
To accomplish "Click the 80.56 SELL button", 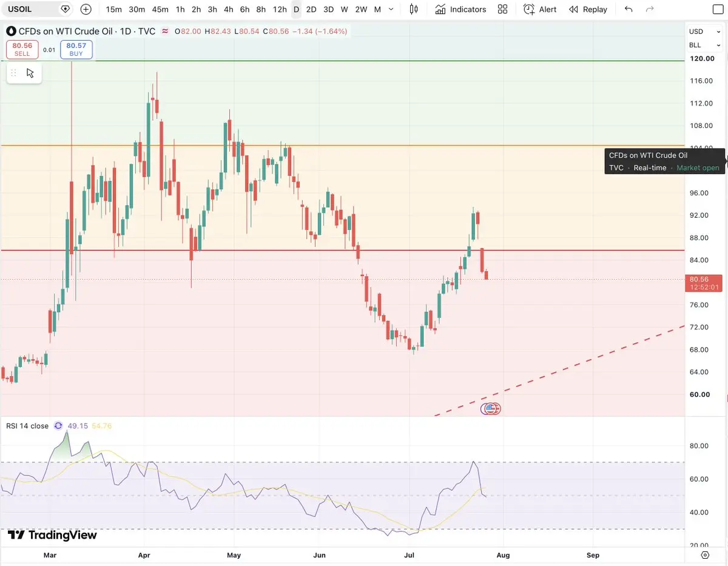I will click(22, 50).
